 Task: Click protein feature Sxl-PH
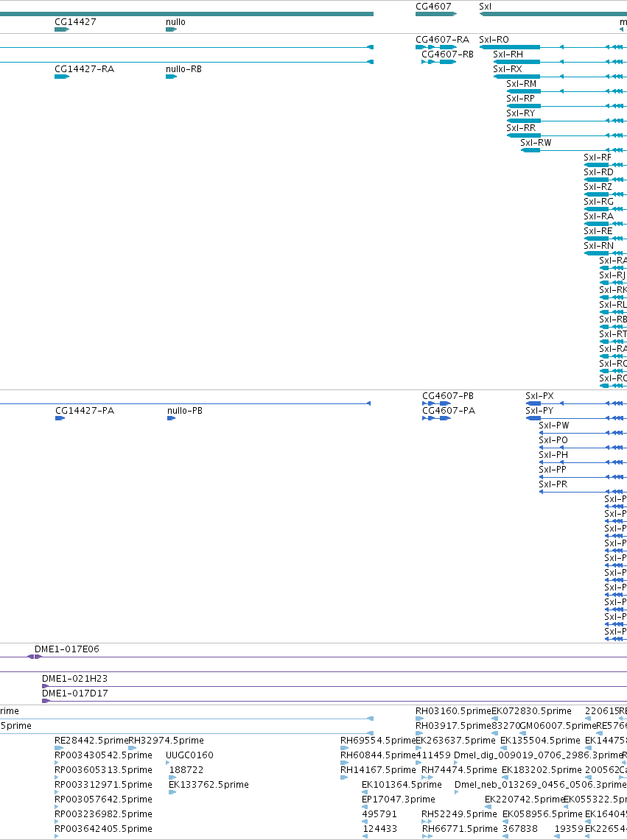[553, 456]
